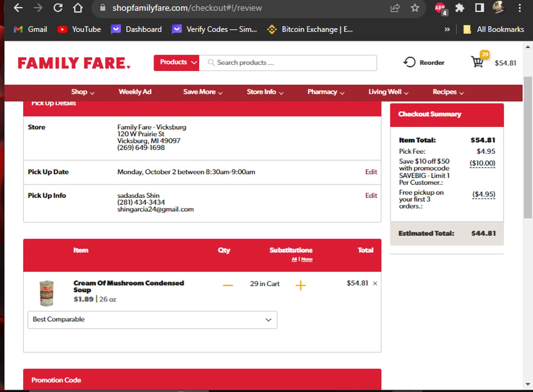
Task: Share this page via share icon
Action: 395,8
